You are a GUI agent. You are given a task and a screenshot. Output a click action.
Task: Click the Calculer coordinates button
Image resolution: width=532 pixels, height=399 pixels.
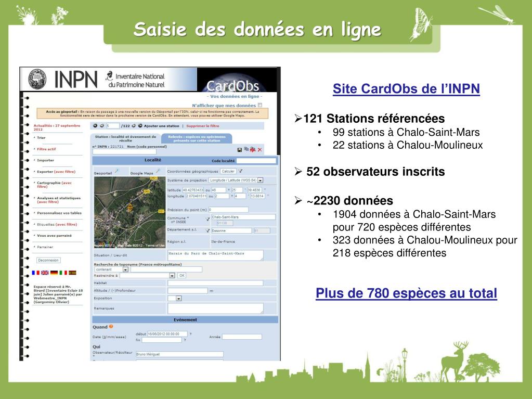point(228,171)
